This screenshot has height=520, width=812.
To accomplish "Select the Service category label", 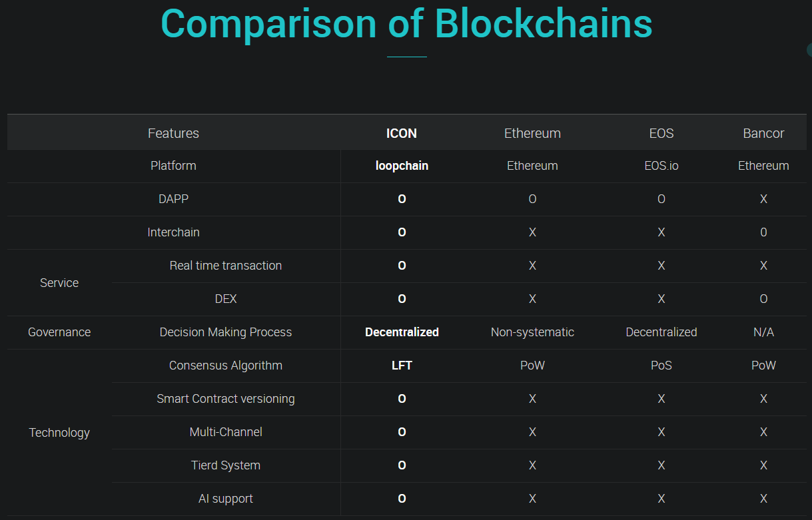I will pyautogui.click(x=59, y=283).
